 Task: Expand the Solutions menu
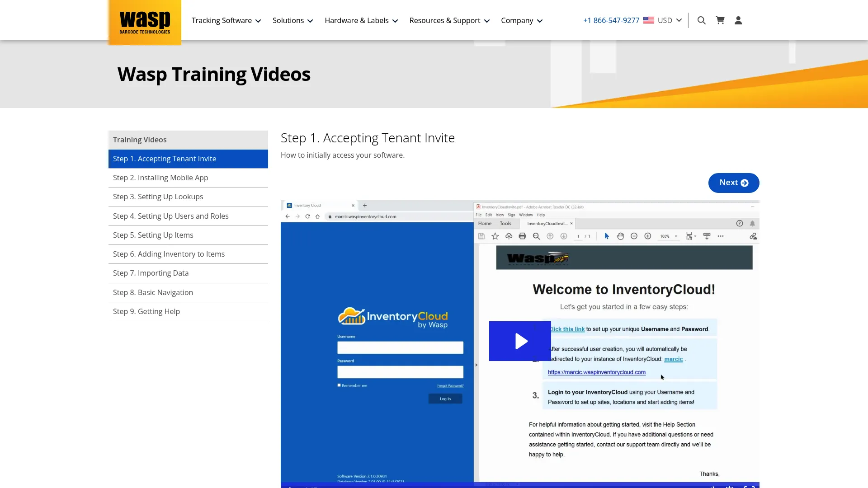[x=292, y=20]
